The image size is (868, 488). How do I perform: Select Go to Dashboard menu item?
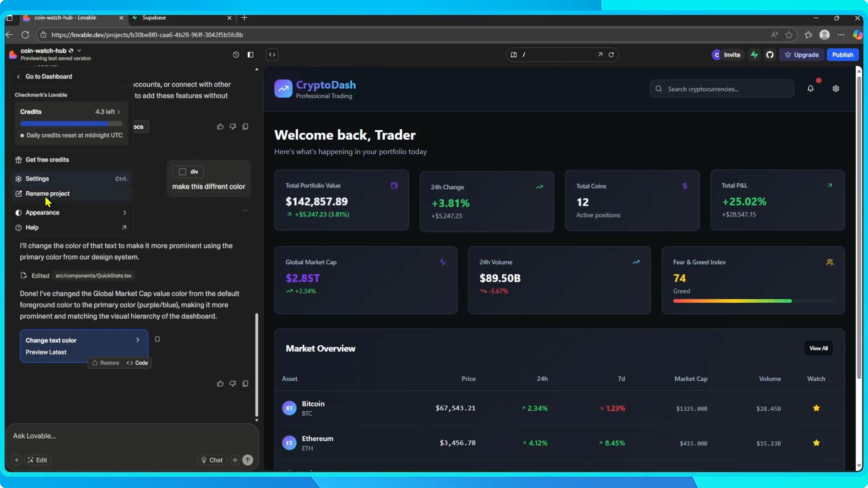71,76
